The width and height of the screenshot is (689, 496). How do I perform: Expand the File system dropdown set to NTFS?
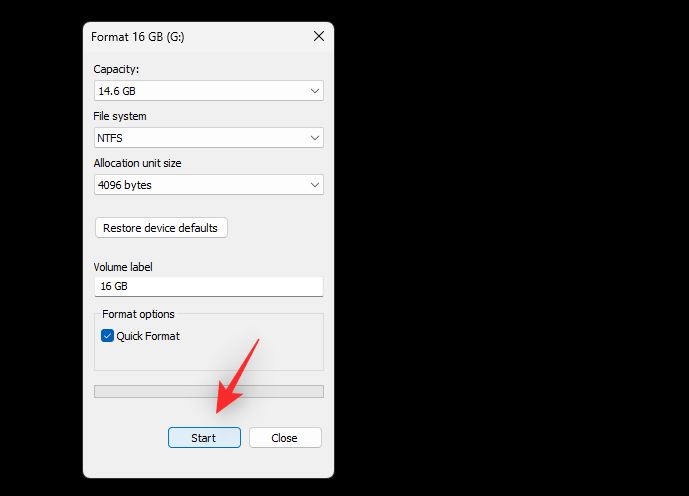[x=209, y=138]
